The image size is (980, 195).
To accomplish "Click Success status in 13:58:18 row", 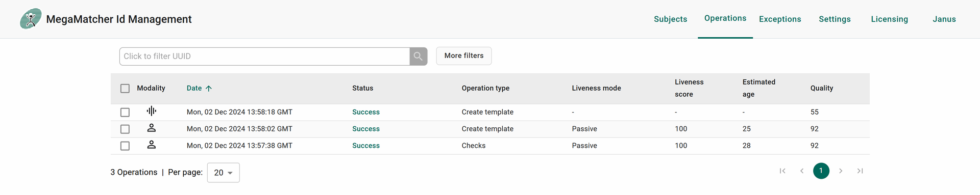I will click(366, 112).
